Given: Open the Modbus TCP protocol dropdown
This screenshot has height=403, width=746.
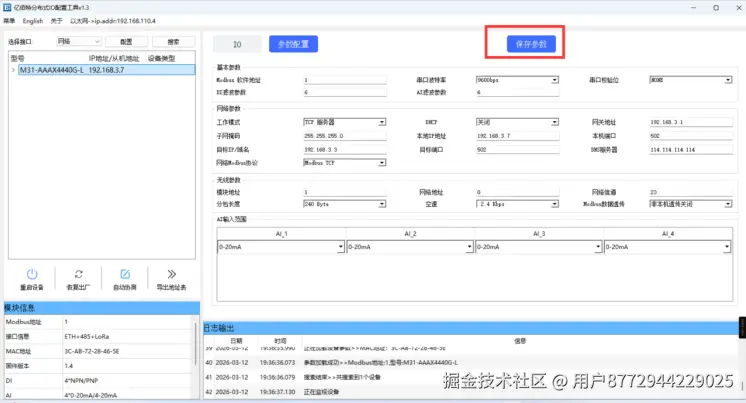Looking at the screenshot, I should click(344, 163).
